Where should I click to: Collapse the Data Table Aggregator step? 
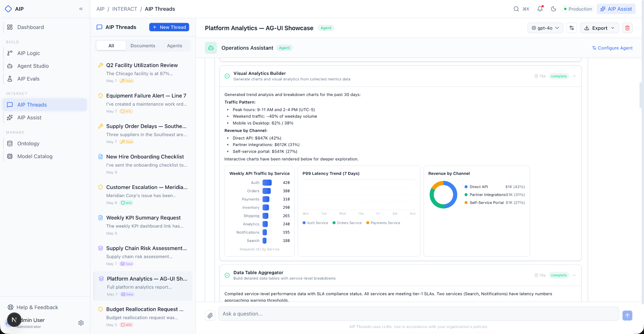point(574,275)
